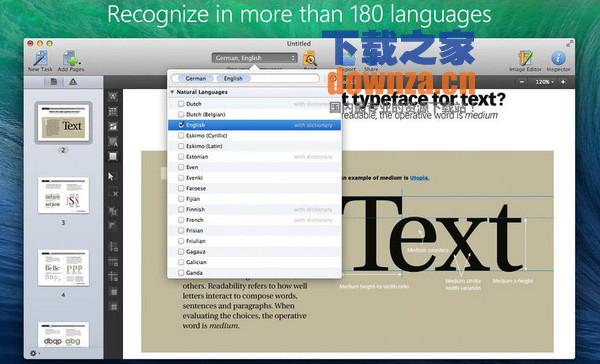Select the first table separator tool

(113, 247)
